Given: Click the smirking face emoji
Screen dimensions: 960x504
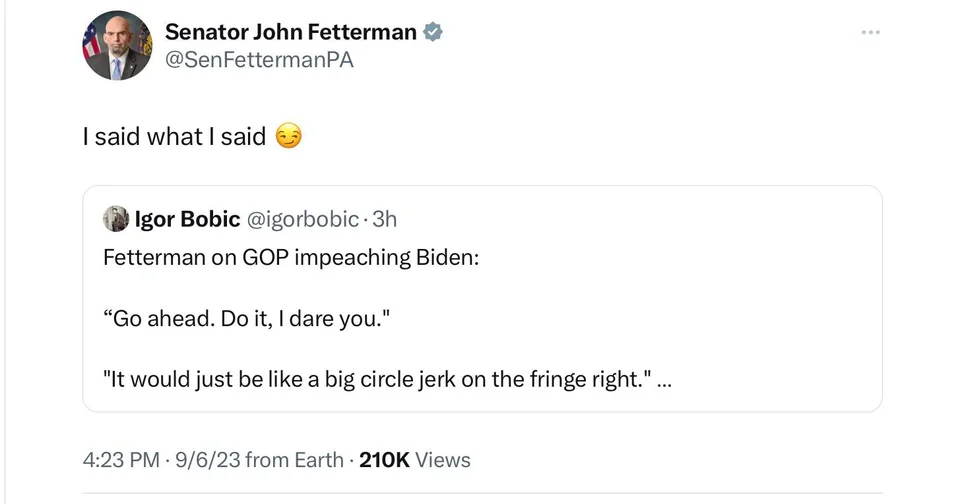Looking at the screenshot, I should [x=288, y=137].
